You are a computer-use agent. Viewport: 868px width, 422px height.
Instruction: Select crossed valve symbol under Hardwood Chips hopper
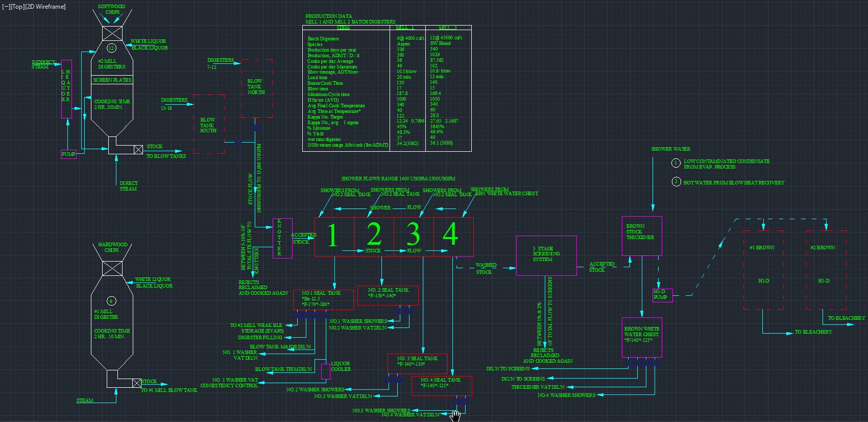112,269
